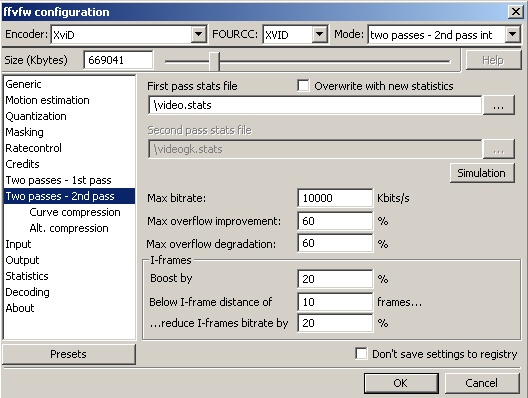Confirm settings with OK

401,383
